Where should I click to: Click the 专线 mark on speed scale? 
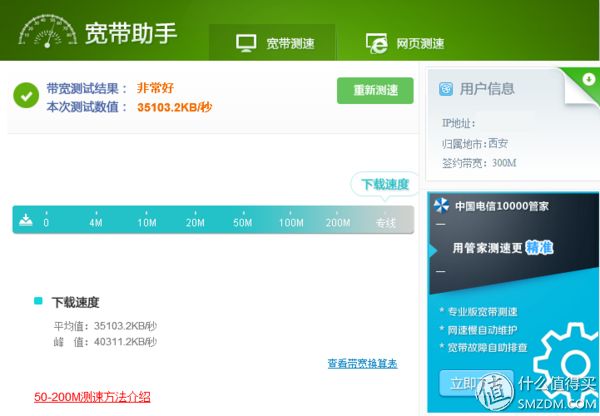[x=386, y=222]
